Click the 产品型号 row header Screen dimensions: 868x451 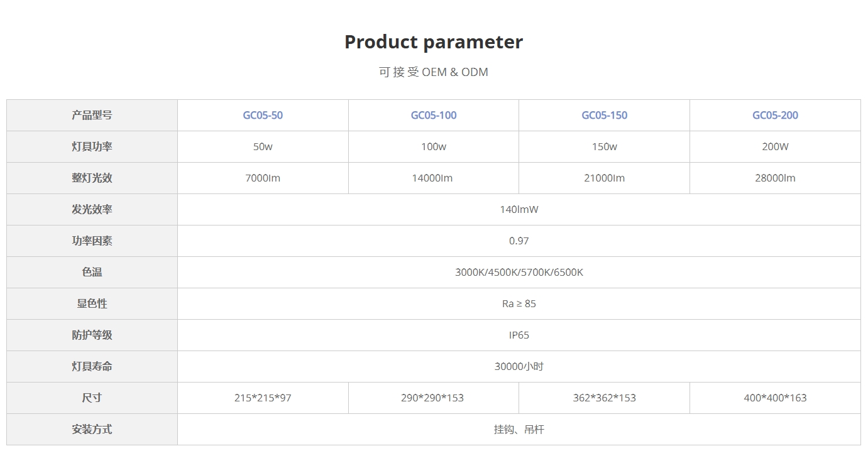click(92, 115)
